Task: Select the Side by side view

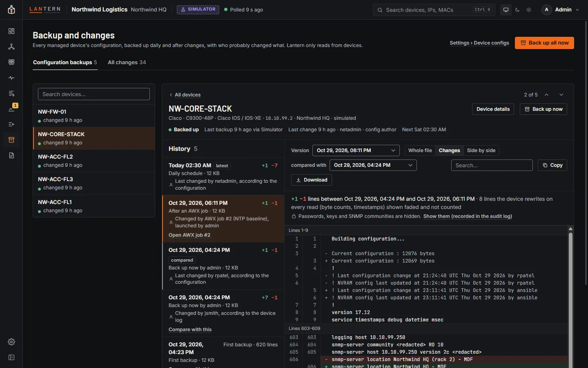Action: pyautogui.click(x=481, y=150)
